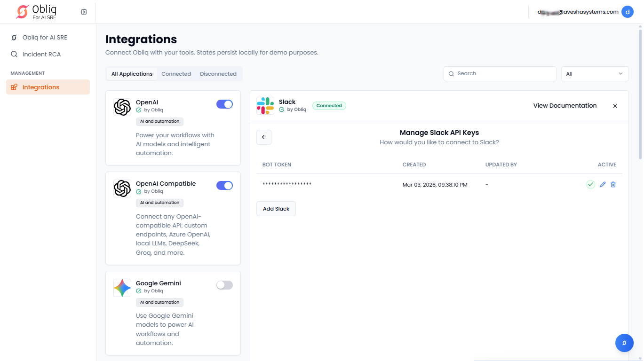
Task: Disable the OpenAI integration toggle
Action: [224, 104]
